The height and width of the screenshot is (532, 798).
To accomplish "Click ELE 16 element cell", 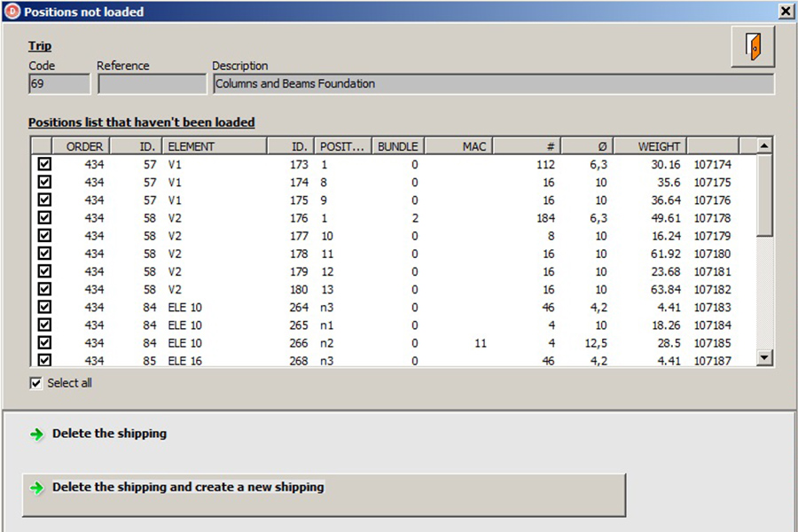I will [x=184, y=361].
